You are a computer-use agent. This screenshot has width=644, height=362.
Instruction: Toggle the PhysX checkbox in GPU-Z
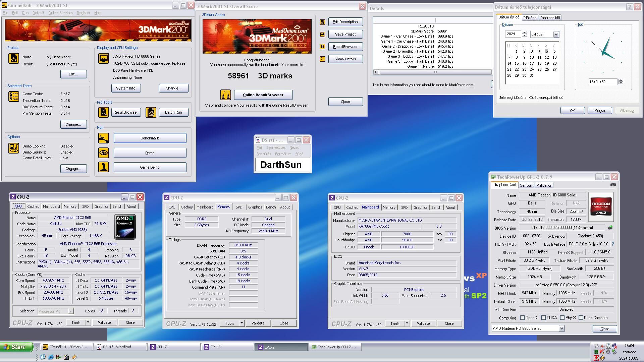tap(562, 318)
